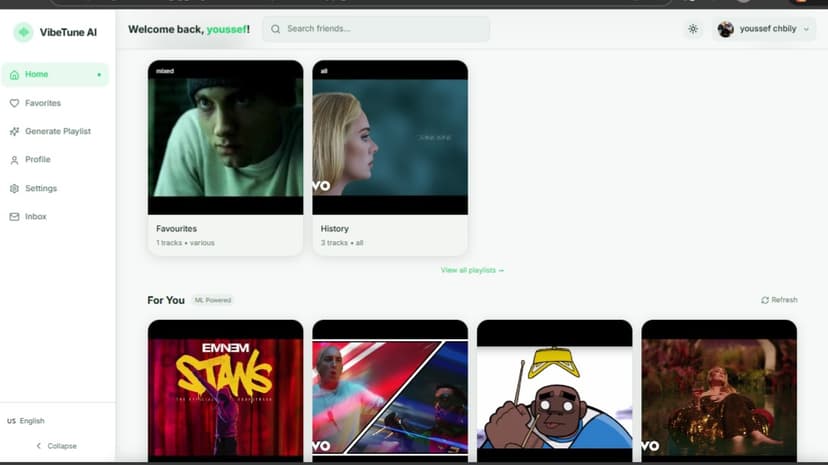Click the youssef chbily avatar picture
The width and height of the screenshot is (828, 465).
click(x=726, y=29)
